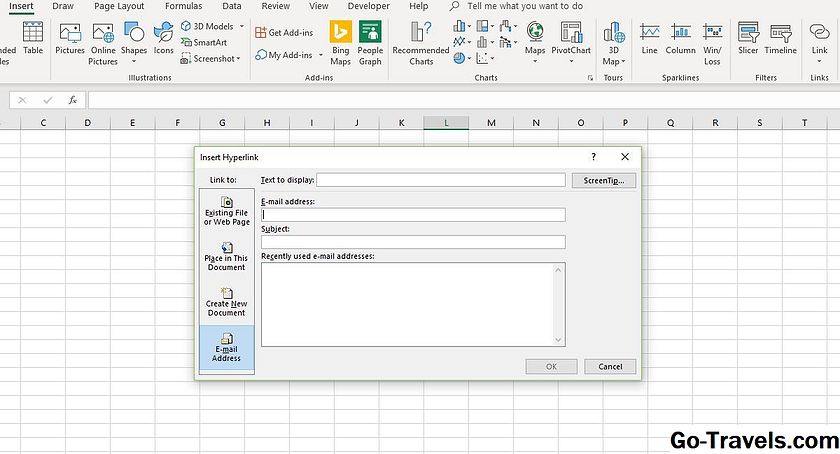840x454 pixels.
Task: Click the Subject text field
Action: [413, 242]
